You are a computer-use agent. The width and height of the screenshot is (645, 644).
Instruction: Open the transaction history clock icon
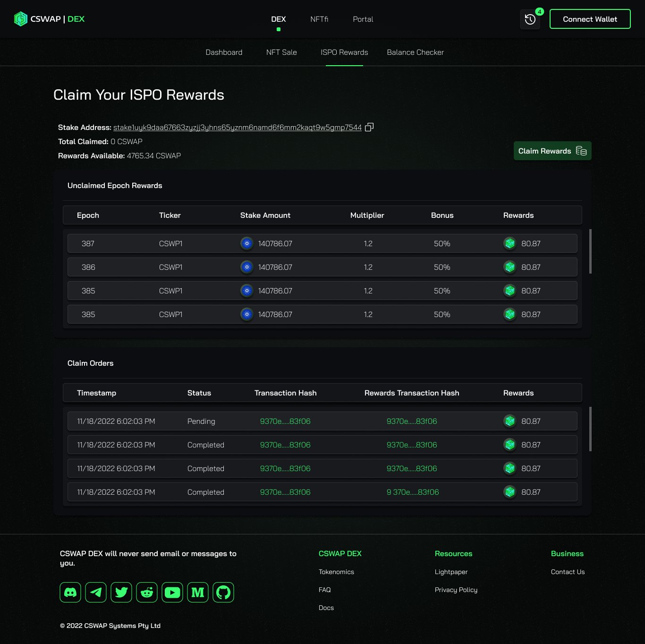[529, 19]
